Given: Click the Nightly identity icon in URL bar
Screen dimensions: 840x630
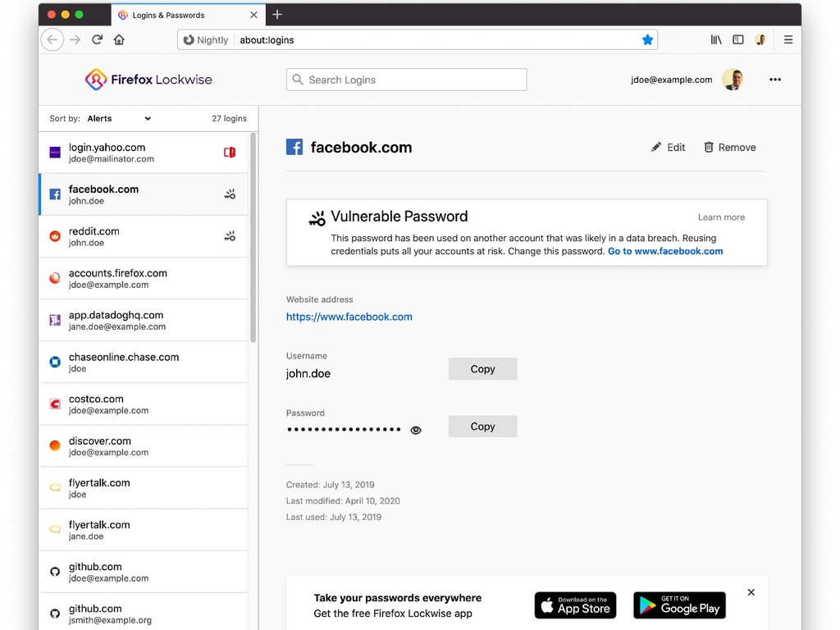Looking at the screenshot, I should [x=206, y=39].
